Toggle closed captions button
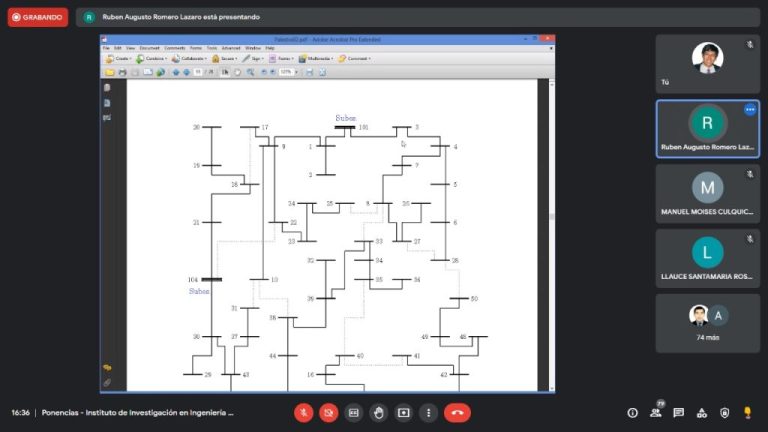This screenshot has width=768, height=432. 354,412
